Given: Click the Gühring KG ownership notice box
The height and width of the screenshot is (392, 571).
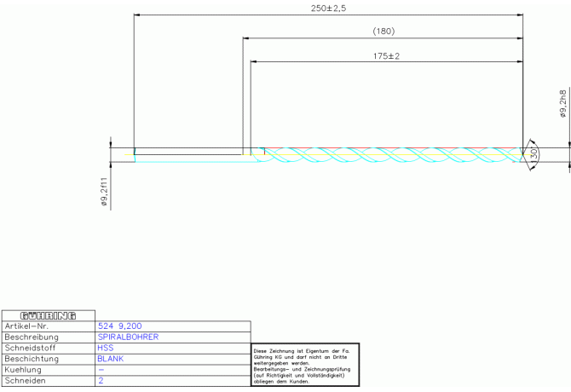Looking at the screenshot, I should pyautogui.click(x=306, y=366).
